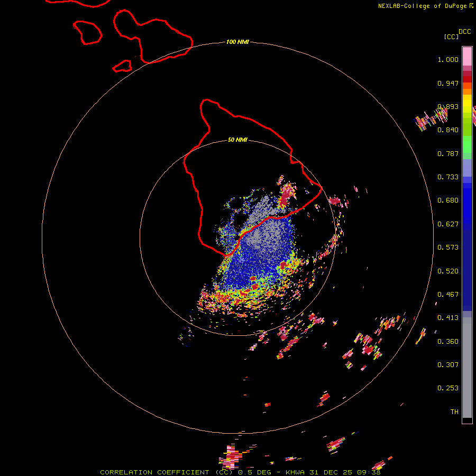476x476 pixels.
Task: Click the 0.680 legend value
Action: tap(448, 200)
